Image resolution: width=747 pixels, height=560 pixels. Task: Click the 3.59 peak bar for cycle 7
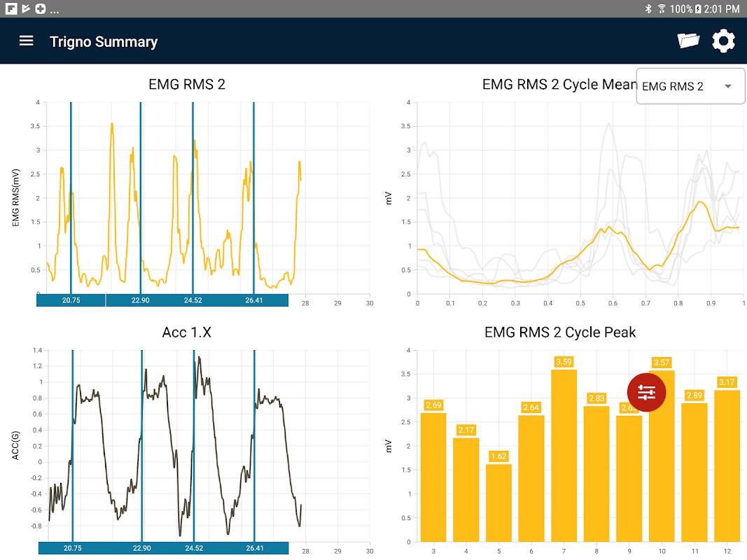coord(564,456)
